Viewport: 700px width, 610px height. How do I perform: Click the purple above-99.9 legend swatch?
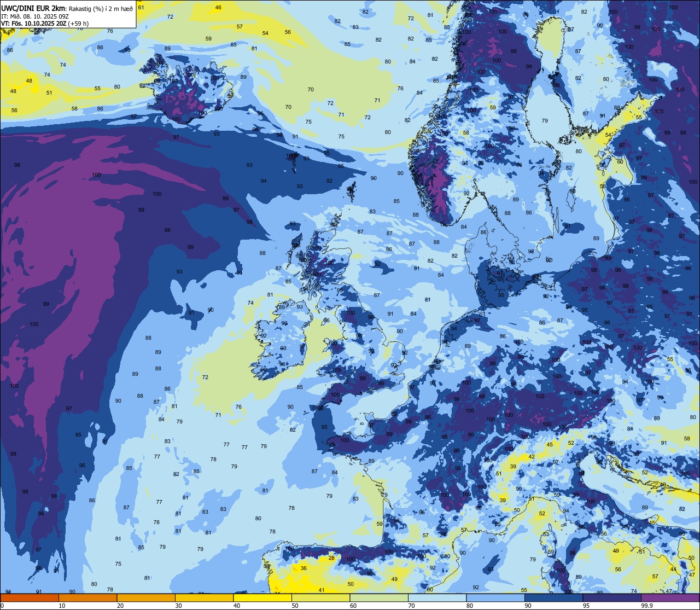pos(670,598)
